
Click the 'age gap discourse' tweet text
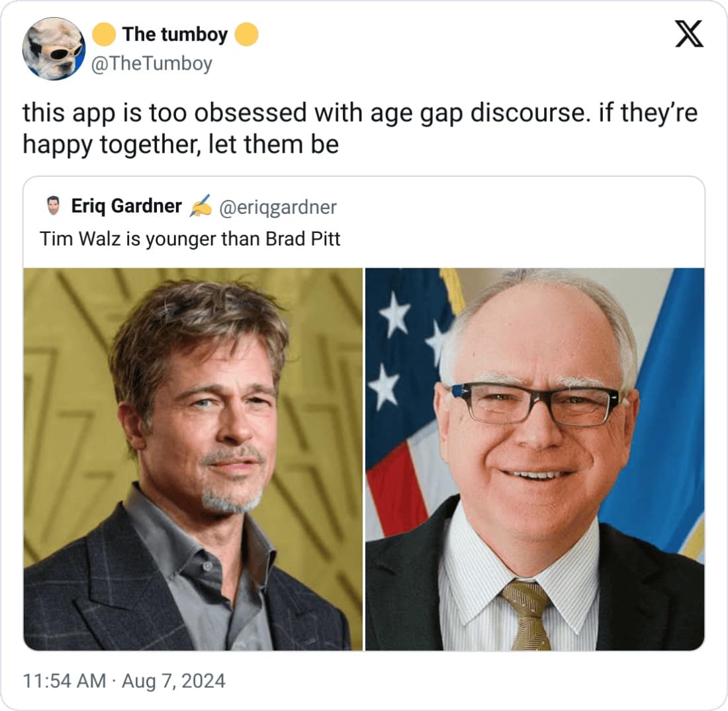click(359, 114)
